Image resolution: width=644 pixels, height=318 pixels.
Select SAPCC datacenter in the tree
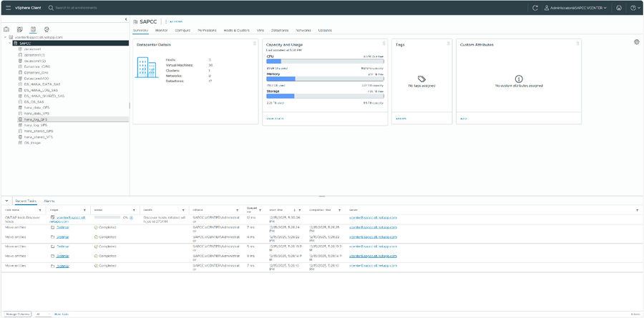(x=25, y=43)
